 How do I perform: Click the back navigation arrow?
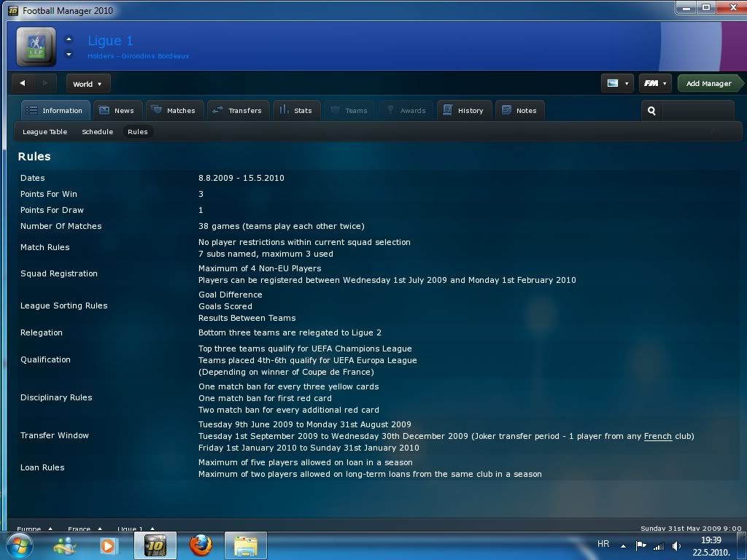click(x=23, y=84)
